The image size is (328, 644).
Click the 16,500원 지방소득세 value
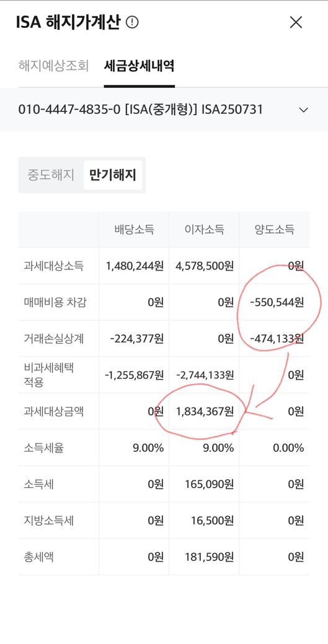click(213, 521)
